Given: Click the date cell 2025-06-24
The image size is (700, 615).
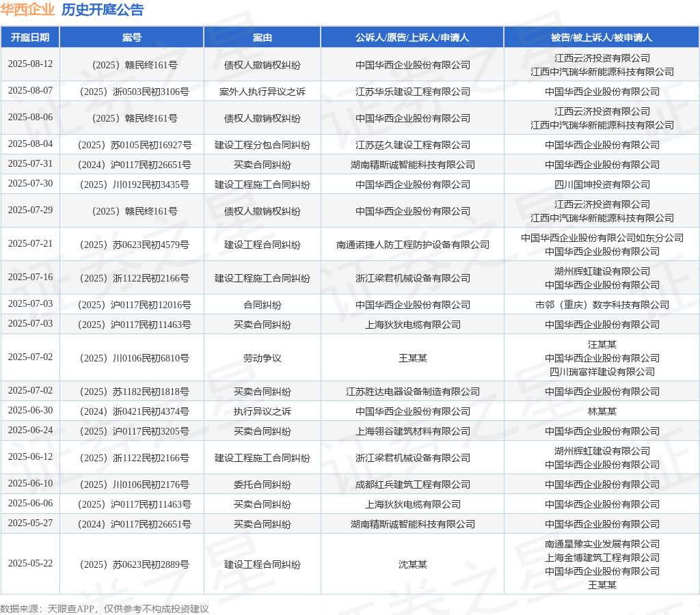Looking at the screenshot, I should (x=30, y=430).
